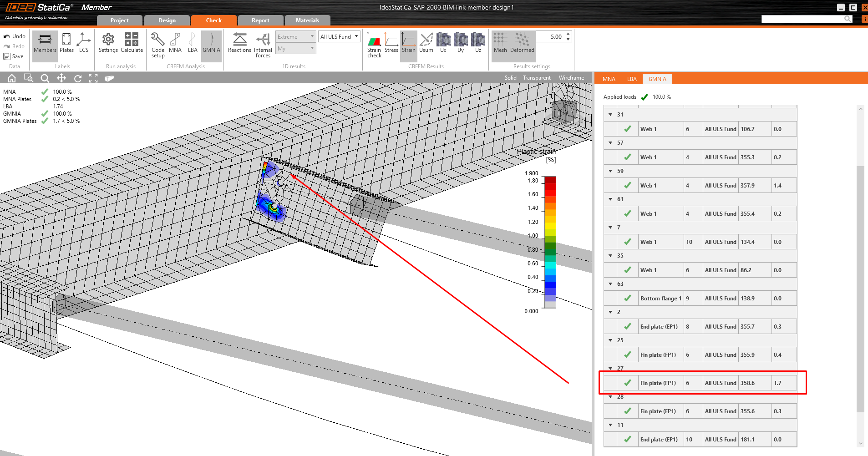
Task: Toggle Members labels display
Action: tap(45, 43)
